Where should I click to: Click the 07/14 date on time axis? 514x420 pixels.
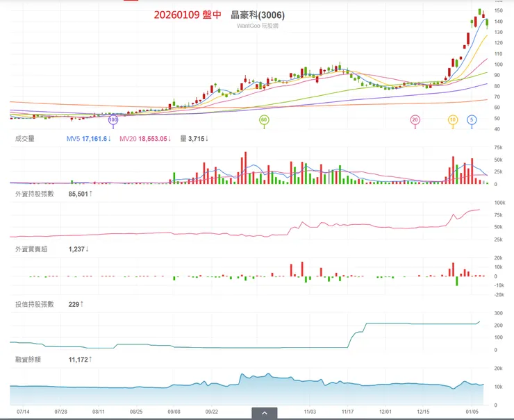point(23,412)
